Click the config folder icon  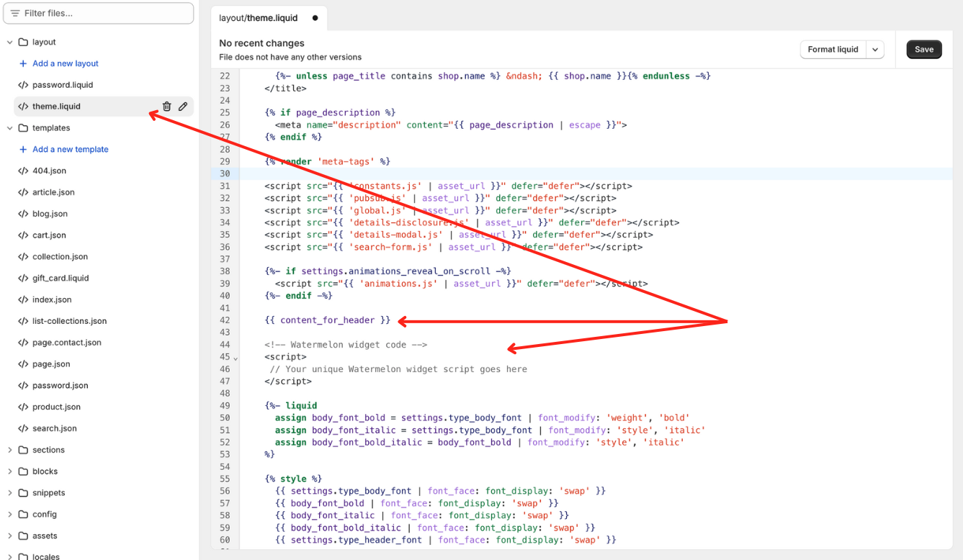23,515
